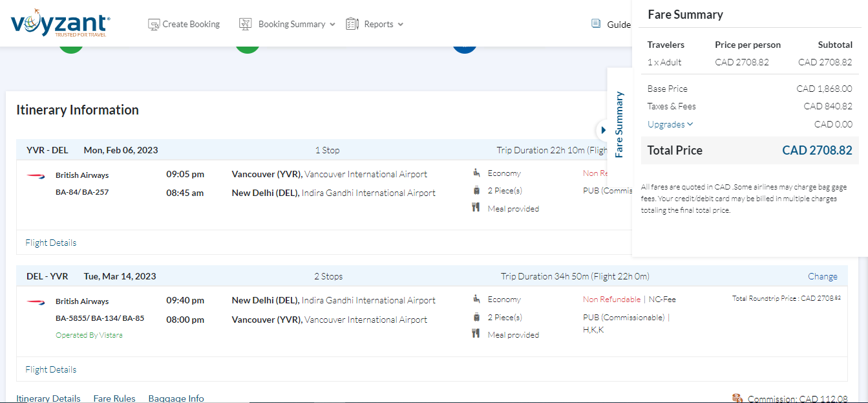Switch to the Fare Rules tab
The width and height of the screenshot is (868, 403).
click(114, 398)
